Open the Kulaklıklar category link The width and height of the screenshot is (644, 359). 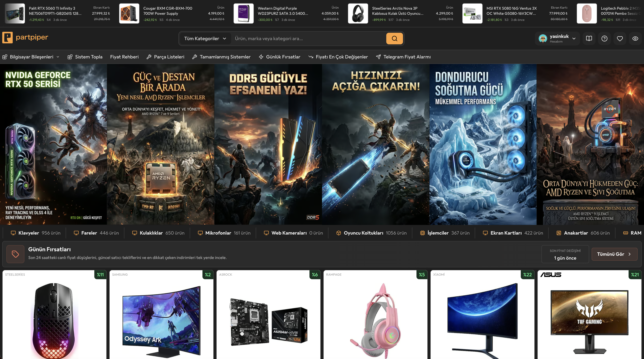(158, 233)
